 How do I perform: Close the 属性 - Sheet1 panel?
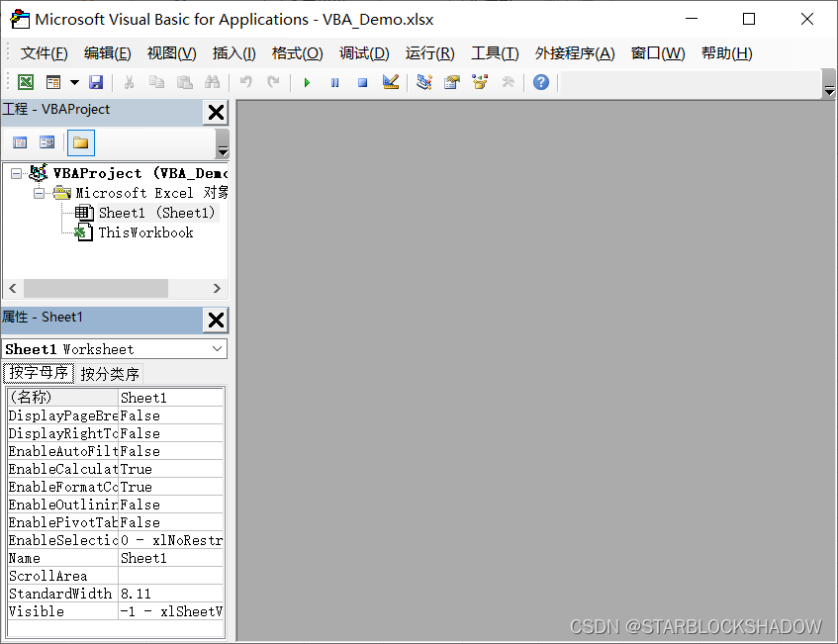(x=216, y=320)
